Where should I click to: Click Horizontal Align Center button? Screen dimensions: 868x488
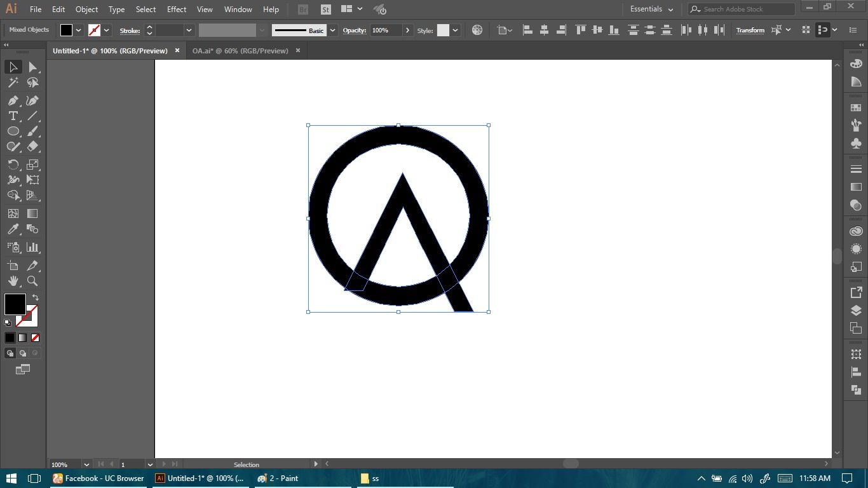click(544, 30)
